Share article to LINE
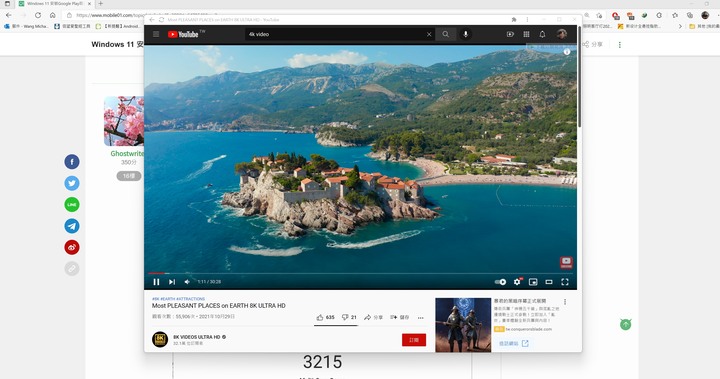This screenshot has height=379, width=720. (x=72, y=204)
